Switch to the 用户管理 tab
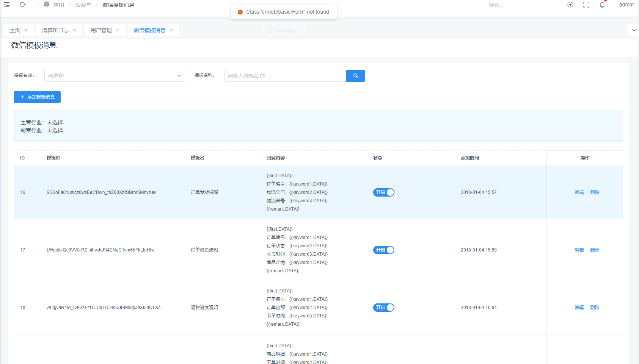This screenshot has width=639, height=364. click(x=101, y=30)
